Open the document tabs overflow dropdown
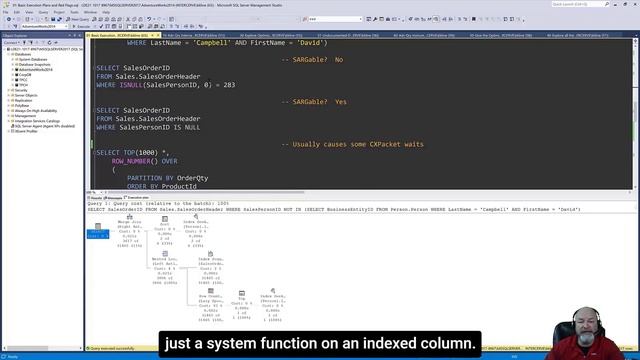Image resolution: width=640 pixels, height=360 pixels. point(635,36)
